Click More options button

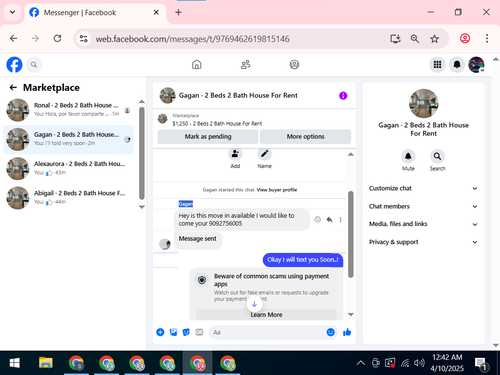coord(305,137)
